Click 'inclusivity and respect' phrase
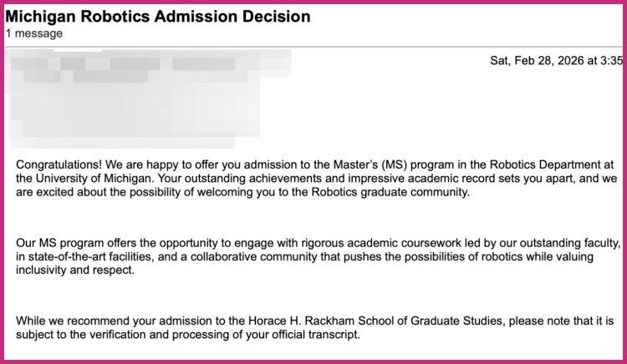This screenshot has width=627, height=364. tap(74, 270)
